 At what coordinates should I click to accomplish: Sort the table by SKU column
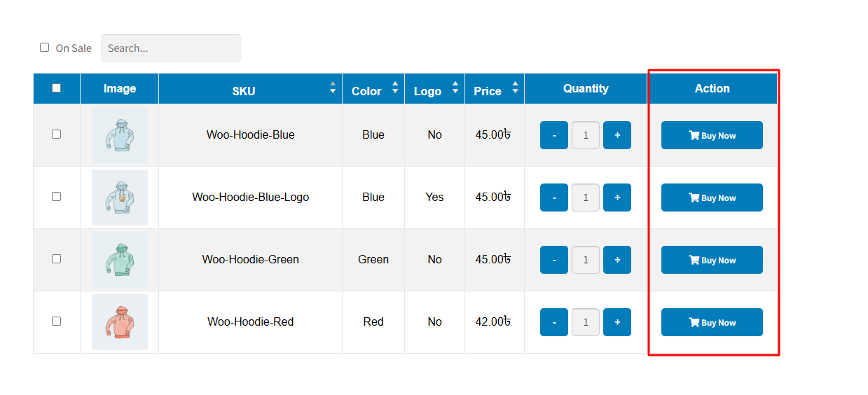333,88
